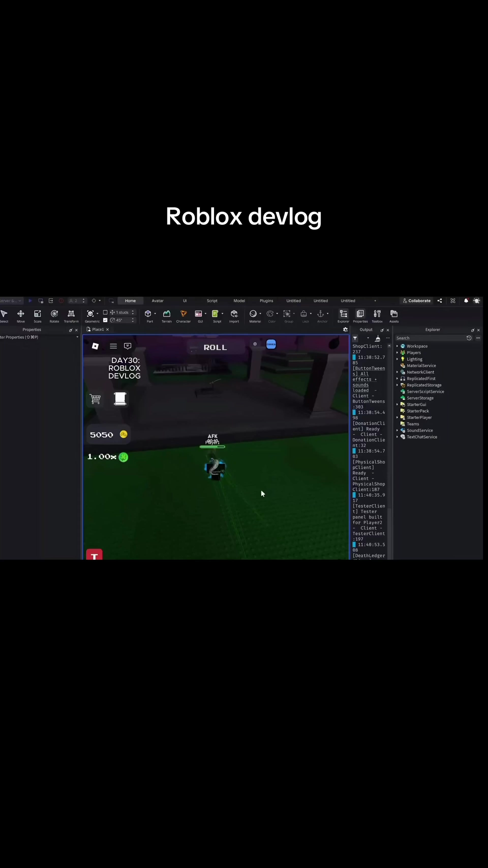The image size is (488, 868).
Task: Click the Output filter funnel icon
Action: 355,338
